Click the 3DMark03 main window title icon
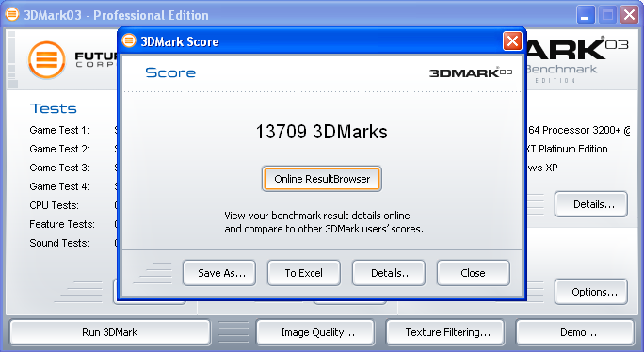 12,14
